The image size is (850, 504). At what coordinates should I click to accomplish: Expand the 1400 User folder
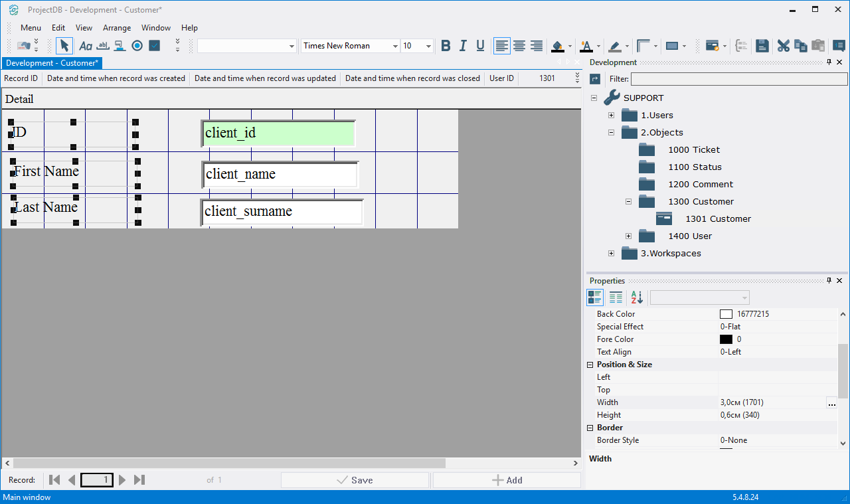[x=628, y=236]
